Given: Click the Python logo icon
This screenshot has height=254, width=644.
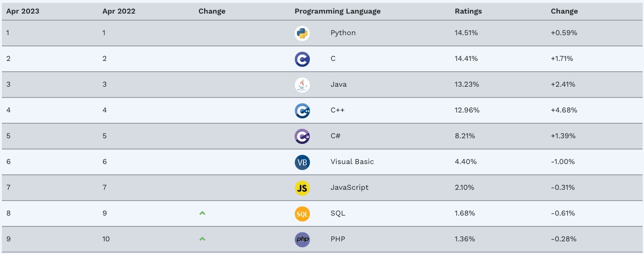Looking at the screenshot, I should click(x=302, y=33).
